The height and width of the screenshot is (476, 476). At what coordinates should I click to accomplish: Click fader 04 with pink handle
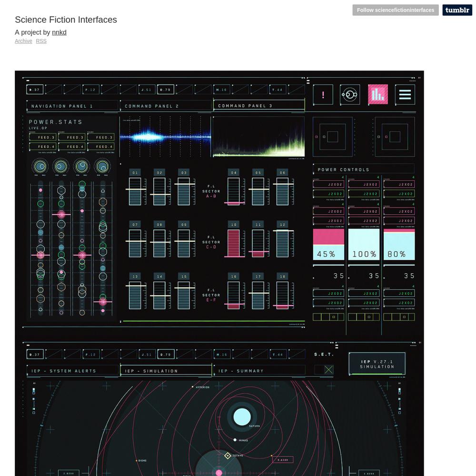click(234, 191)
